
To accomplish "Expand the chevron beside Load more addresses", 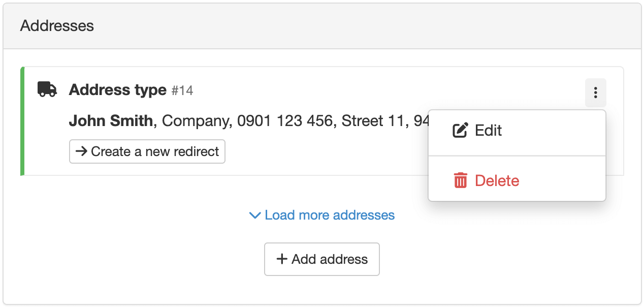I will [255, 216].
